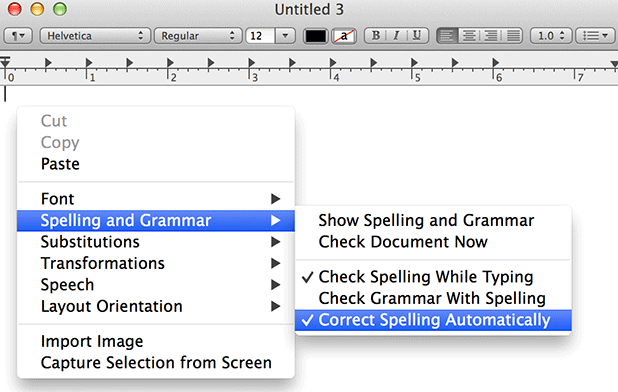Align text right
The height and width of the screenshot is (392, 618).
coord(491,36)
